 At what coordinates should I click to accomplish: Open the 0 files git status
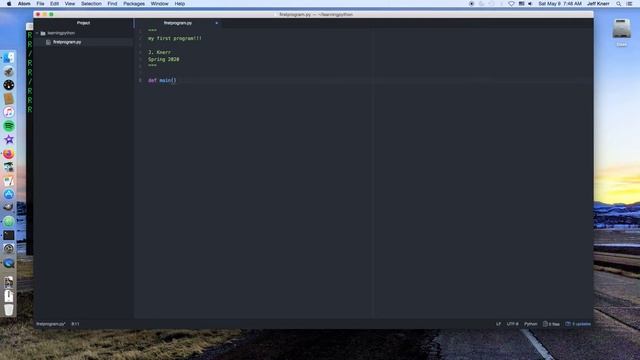tap(551, 324)
